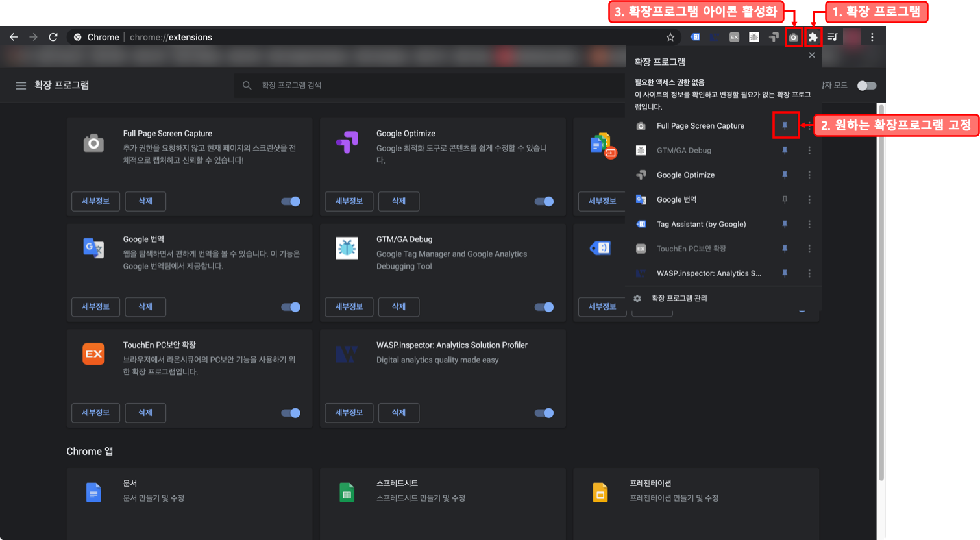Disable the Full Page Screen Capture extension toggle
Viewport: 980px width, 540px height.
point(291,201)
